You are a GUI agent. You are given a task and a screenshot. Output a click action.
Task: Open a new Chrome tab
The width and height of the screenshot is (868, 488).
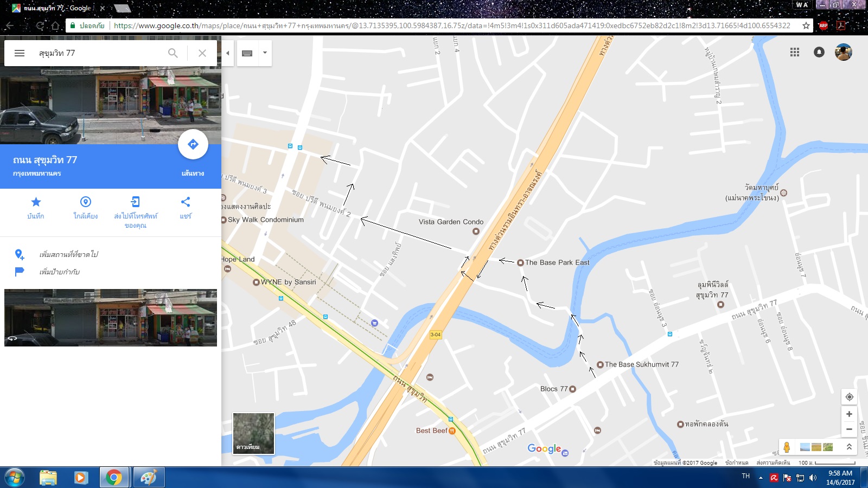122,8
